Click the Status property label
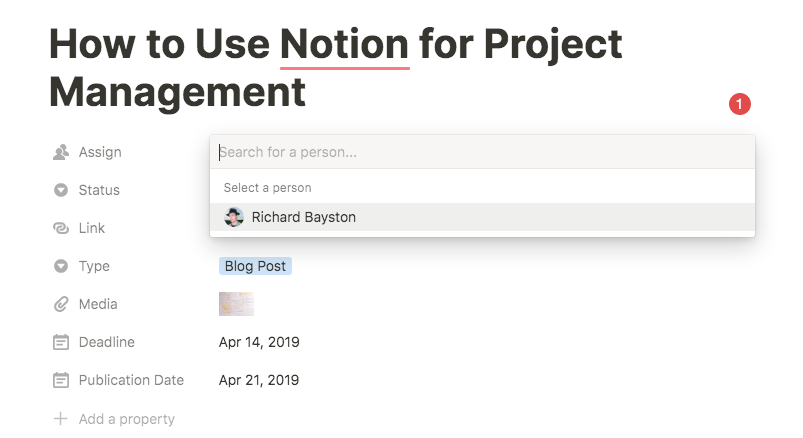This screenshot has height=438, width=803. pyautogui.click(x=99, y=190)
